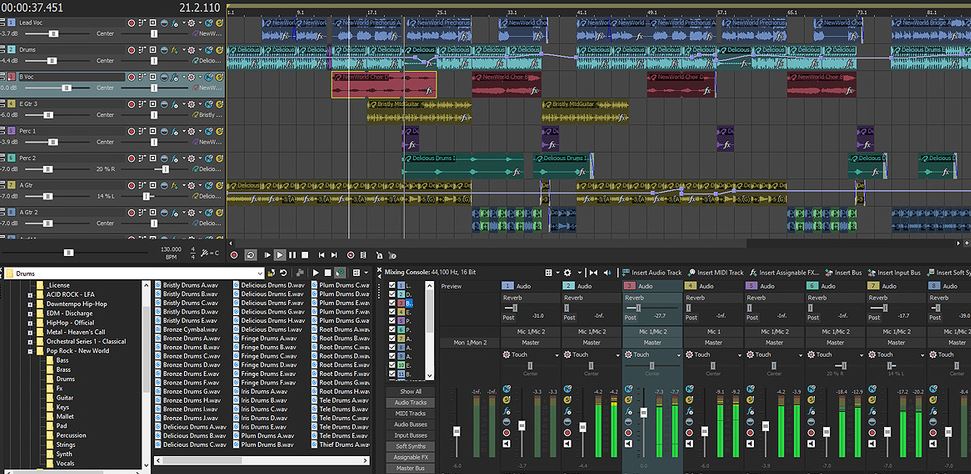Open Touch automation dropdown on channel 1
The height and width of the screenshot is (474, 971).
pos(557,355)
